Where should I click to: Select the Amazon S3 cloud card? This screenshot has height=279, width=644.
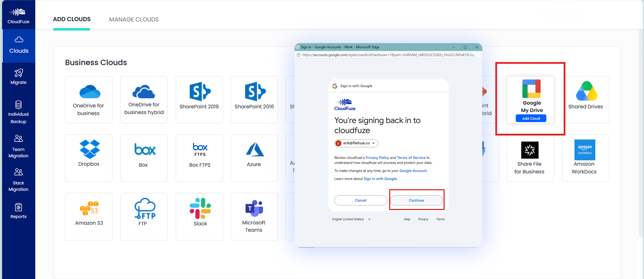pyautogui.click(x=89, y=217)
